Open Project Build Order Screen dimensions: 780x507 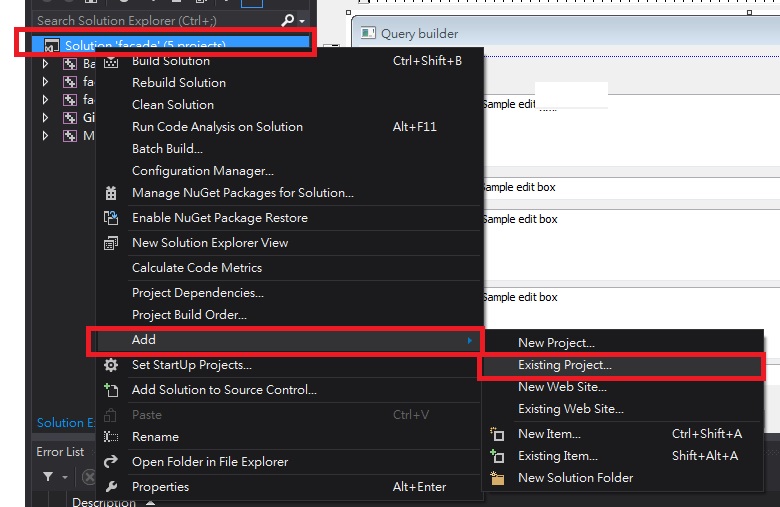click(x=290, y=314)
